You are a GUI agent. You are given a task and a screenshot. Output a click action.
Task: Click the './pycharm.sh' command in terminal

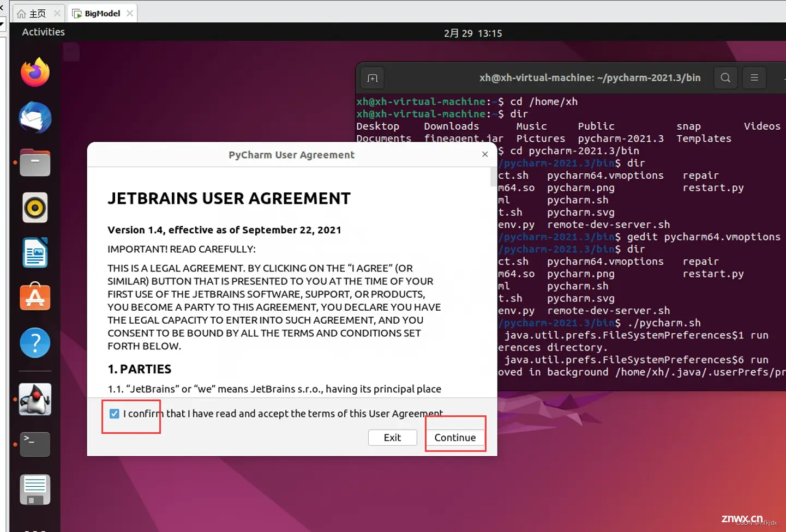coord(664,323)
